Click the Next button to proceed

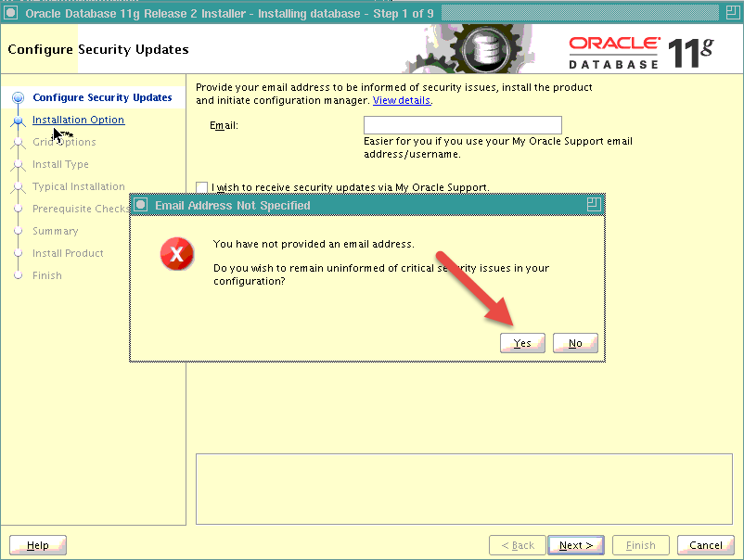click(x=575, y=544)
